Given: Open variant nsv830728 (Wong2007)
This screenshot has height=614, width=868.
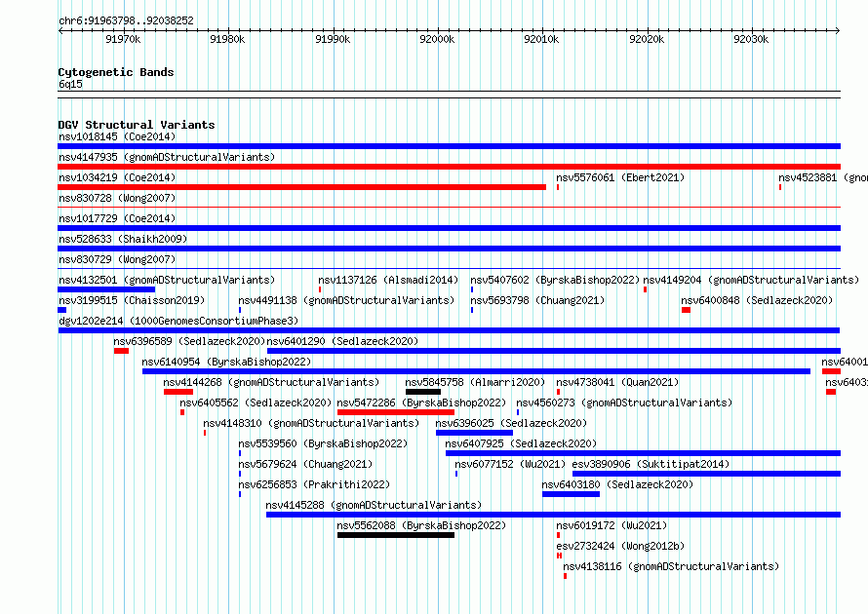Looking at the screenshot, I should click(117, 198).
